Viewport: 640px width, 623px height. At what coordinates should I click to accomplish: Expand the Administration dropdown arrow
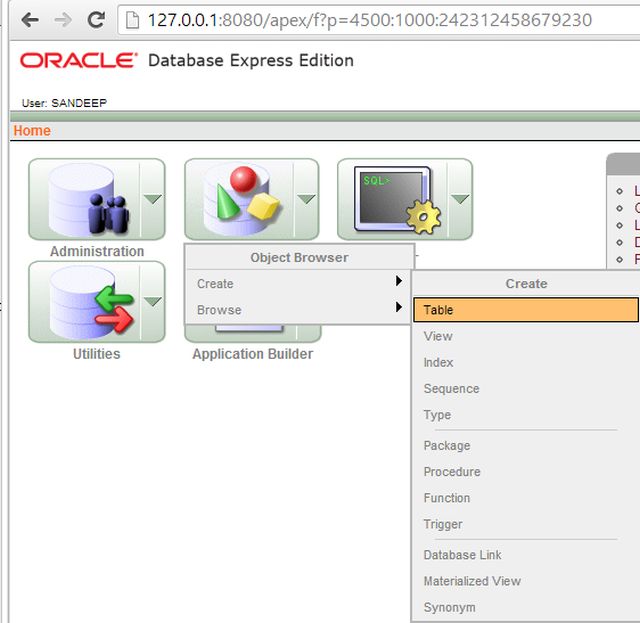pyautogui.click(x=153, y=199)
